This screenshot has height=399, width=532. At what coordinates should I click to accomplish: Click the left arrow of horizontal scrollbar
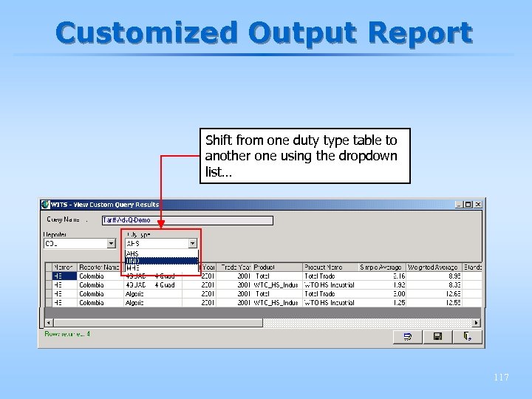point(49,323)
